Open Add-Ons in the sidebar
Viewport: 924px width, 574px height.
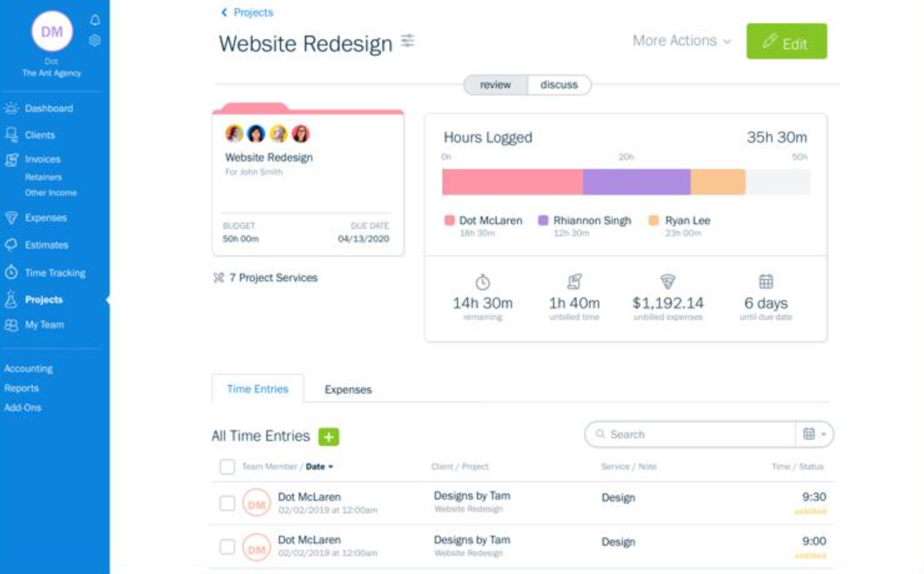(x=23, y=407)
